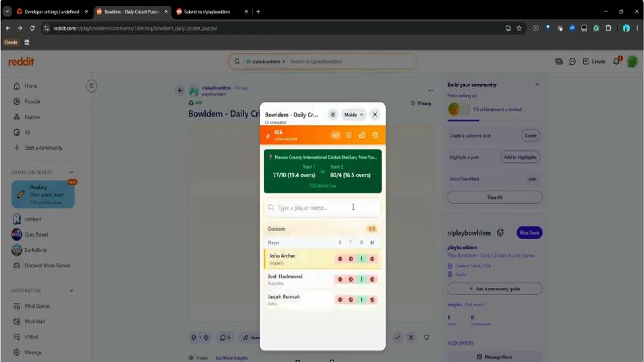Open the Chrome three-dot menu

637,28
